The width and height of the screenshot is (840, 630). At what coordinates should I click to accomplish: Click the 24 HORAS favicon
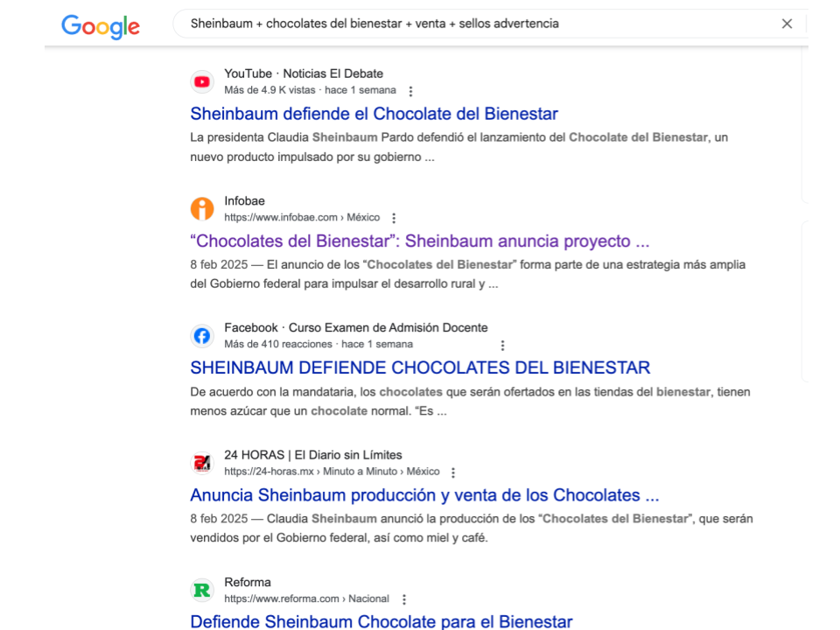202,463
